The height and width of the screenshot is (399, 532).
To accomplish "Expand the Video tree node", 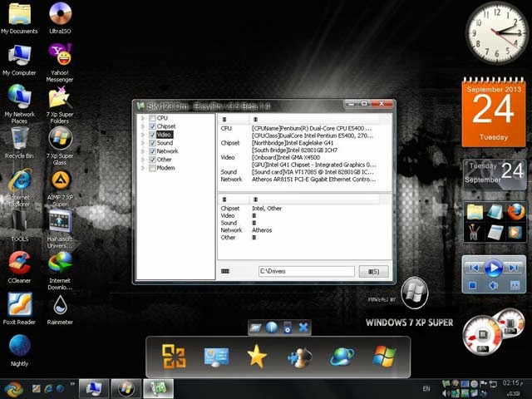I will click(143, 135).
